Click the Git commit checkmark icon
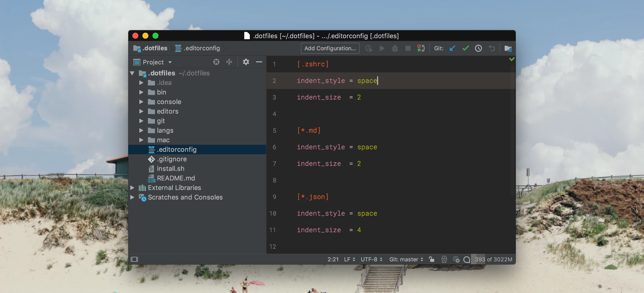Screen dimensions: 644x293 [465, 48]
